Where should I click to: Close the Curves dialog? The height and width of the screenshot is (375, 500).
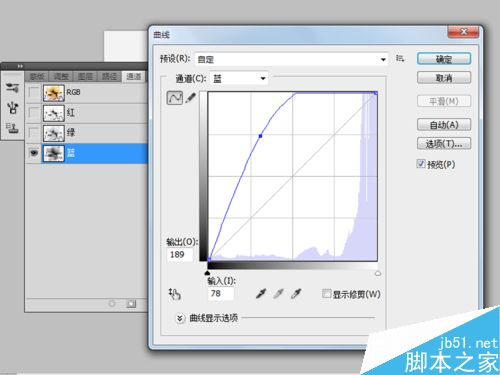tap(463, 32)
